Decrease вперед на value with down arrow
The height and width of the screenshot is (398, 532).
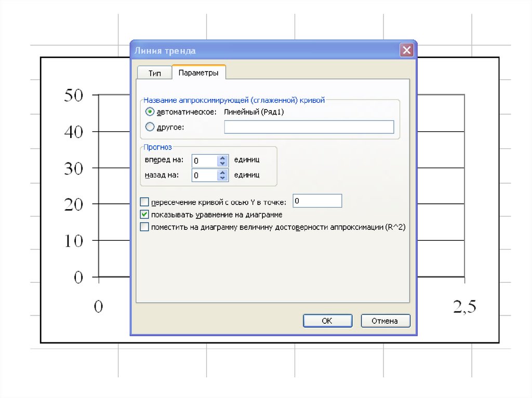[x=223, y=164]
